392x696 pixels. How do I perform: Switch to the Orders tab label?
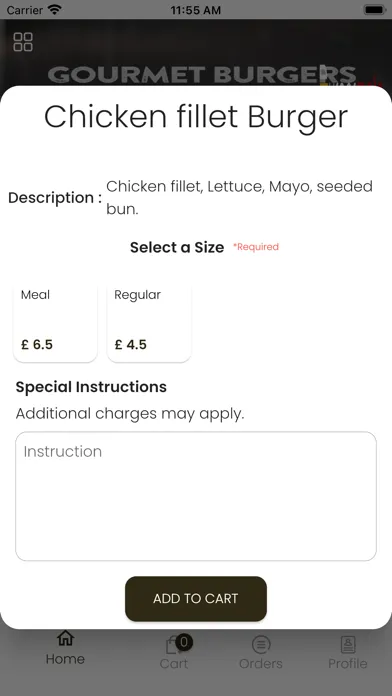[x=261, y=664]
